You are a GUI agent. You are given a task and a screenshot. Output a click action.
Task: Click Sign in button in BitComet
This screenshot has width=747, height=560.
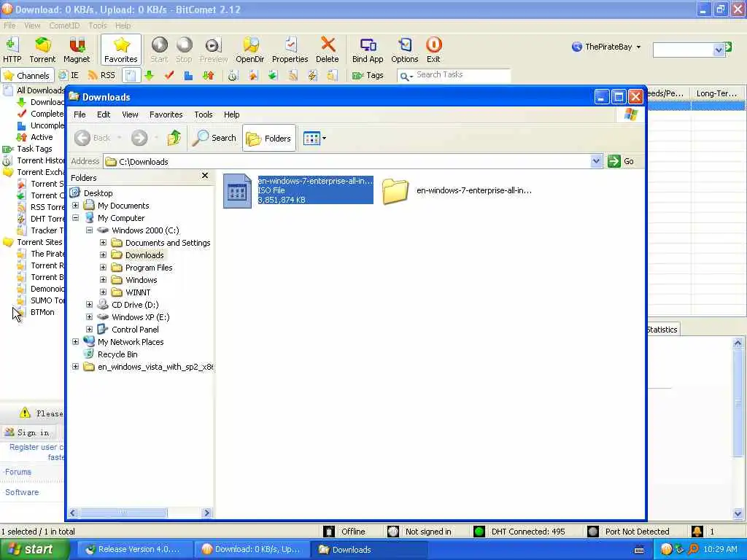[28, 432]
